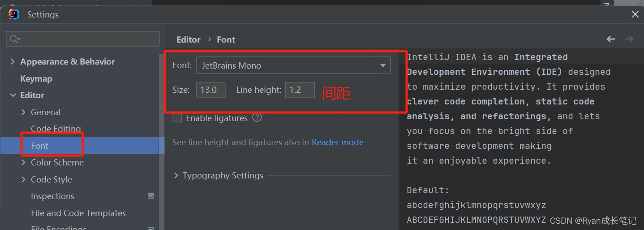Expand the General node
The width and height of the screenshot is (644, 230).
(x=24, y=112)
